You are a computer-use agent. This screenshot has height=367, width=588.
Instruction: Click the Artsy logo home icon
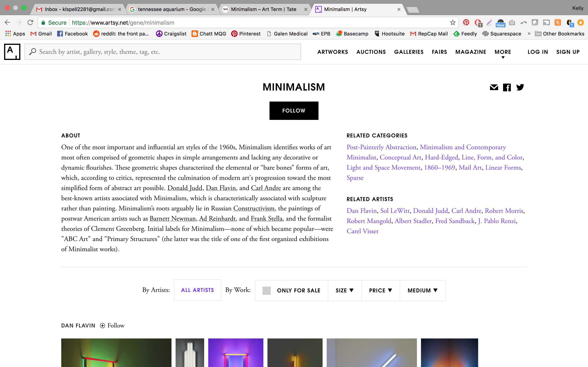[x=12, y=52]
